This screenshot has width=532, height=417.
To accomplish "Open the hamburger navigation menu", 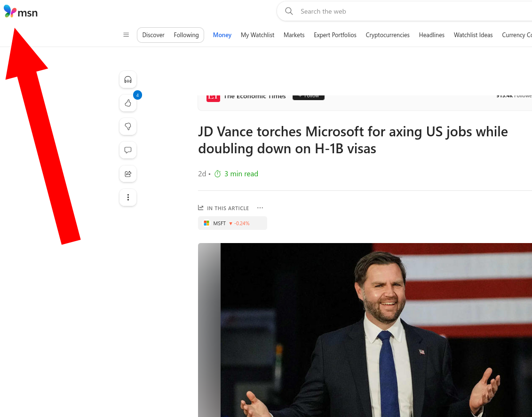I will [x=126, y=35].
